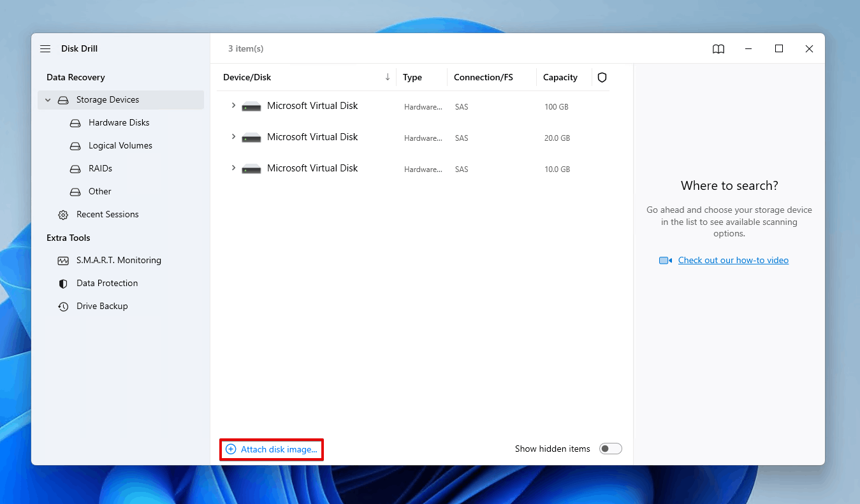860x504 pixels.
Task: Minimize the Disk Drill window
Action: [749, 48]
